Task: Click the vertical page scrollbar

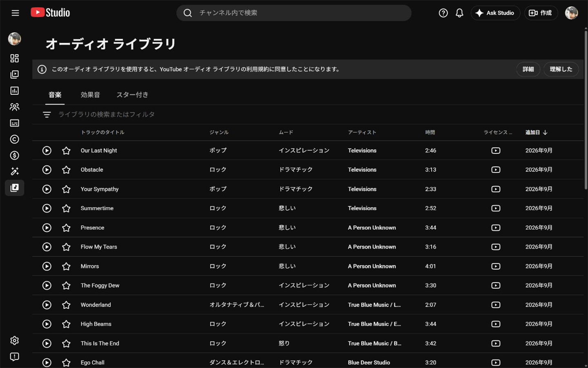Action: click(x=586, y=110)
